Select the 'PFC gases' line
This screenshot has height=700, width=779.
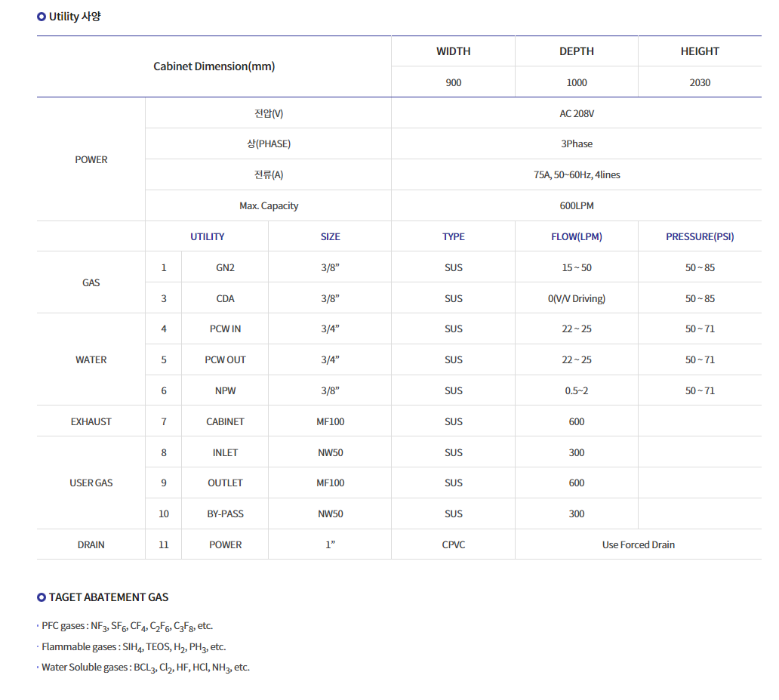tap(127, 627)
